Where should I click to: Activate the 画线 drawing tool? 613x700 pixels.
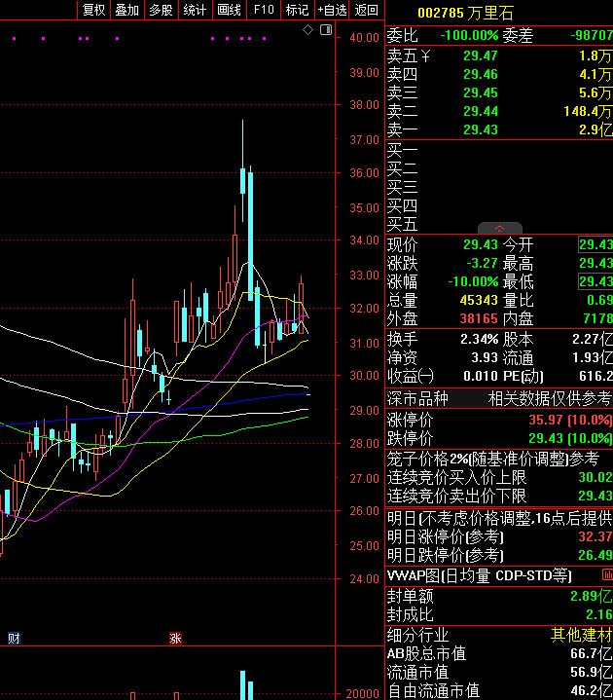230,10
